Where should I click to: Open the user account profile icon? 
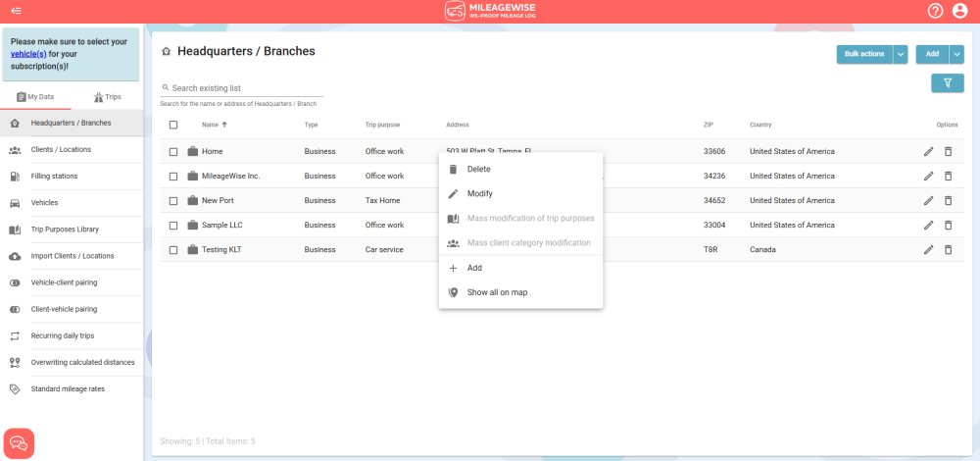(959, 11)
